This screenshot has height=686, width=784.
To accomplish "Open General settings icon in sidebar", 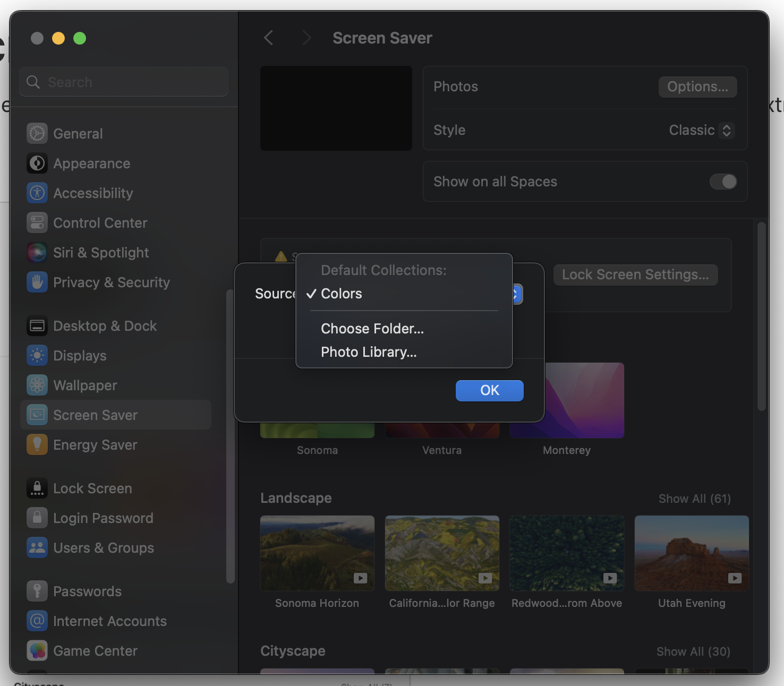I will coord(37,134).
